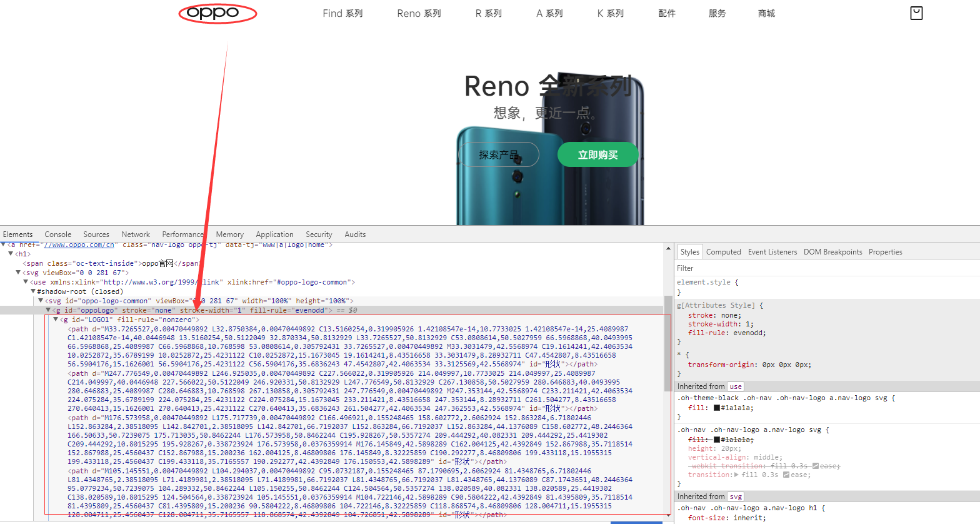980x524 pixels.
Task: Click the 探索产品 button
Action: pyautogui.click(x=499, y=154)
